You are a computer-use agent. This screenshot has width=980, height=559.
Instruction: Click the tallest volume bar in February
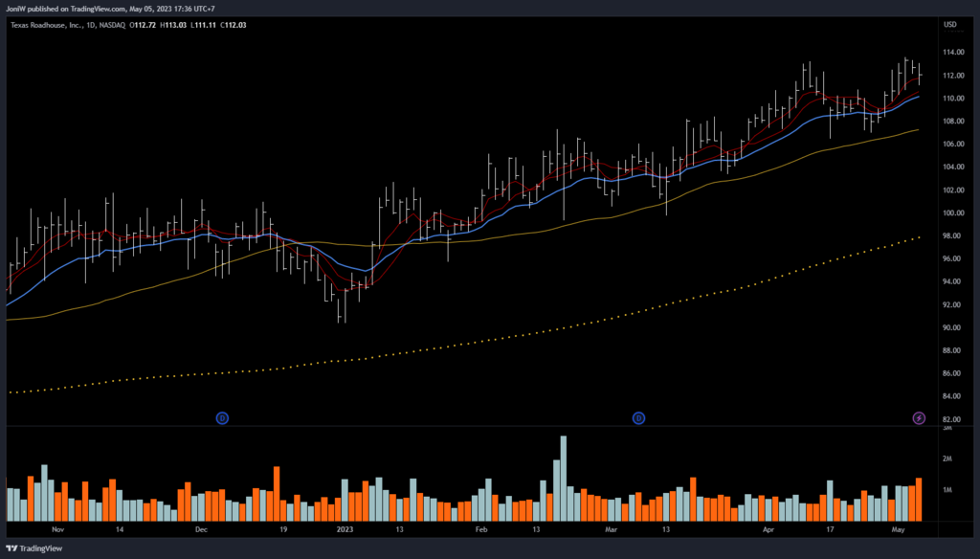tap(564, 477)
